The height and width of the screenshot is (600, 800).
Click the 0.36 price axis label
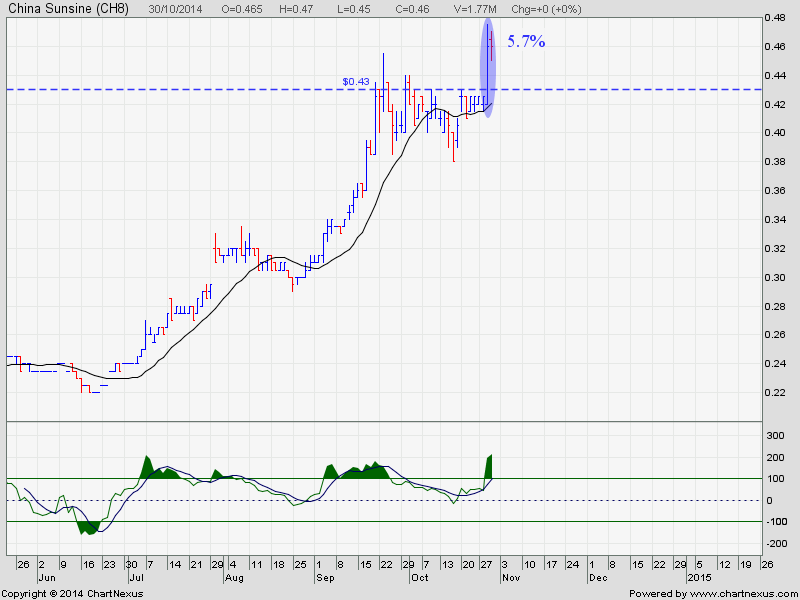(774, 191)
